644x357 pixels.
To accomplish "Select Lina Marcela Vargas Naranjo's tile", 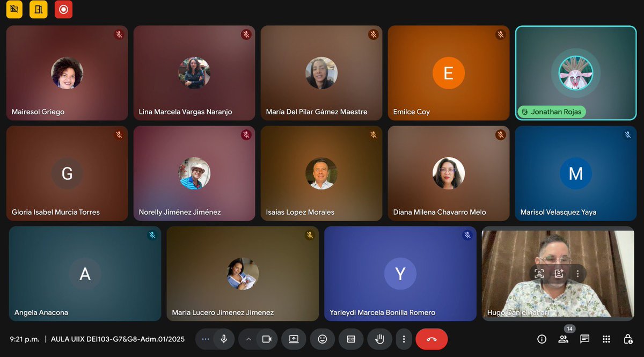I will [194, 73].
